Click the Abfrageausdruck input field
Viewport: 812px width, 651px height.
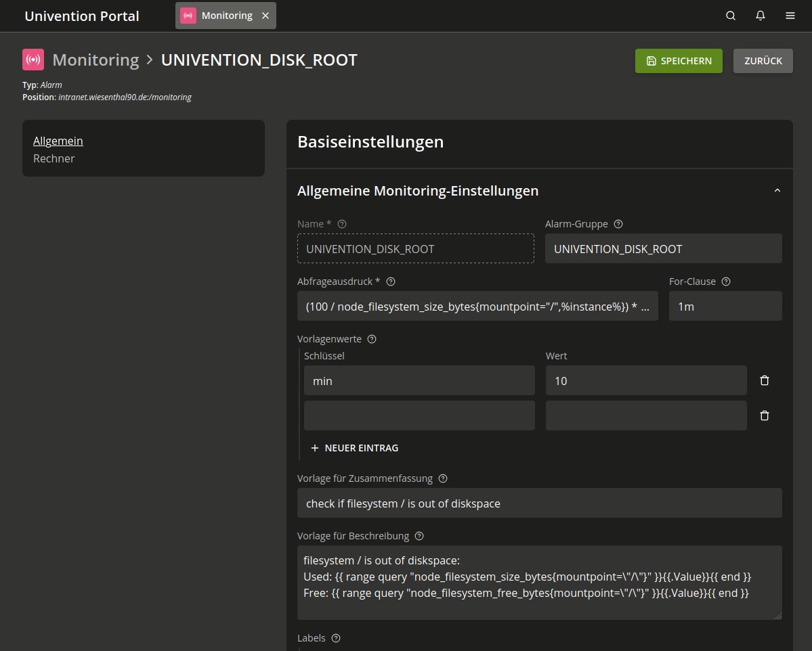coord(477,307)
